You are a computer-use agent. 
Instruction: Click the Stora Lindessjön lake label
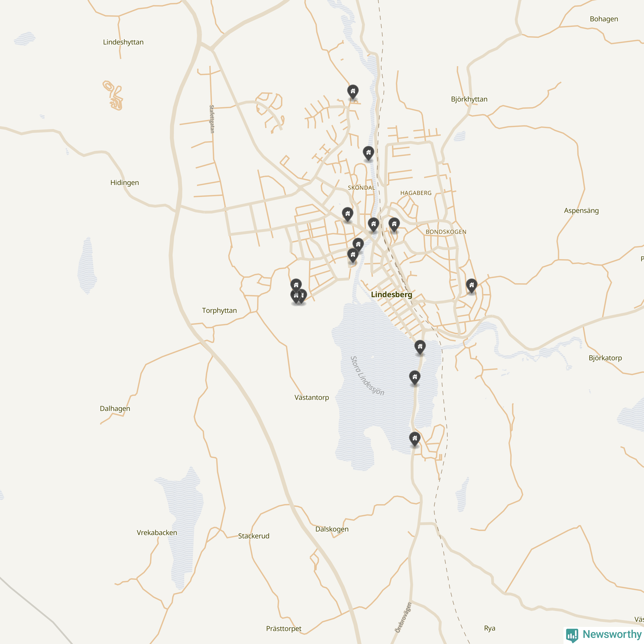coord(367,376)
